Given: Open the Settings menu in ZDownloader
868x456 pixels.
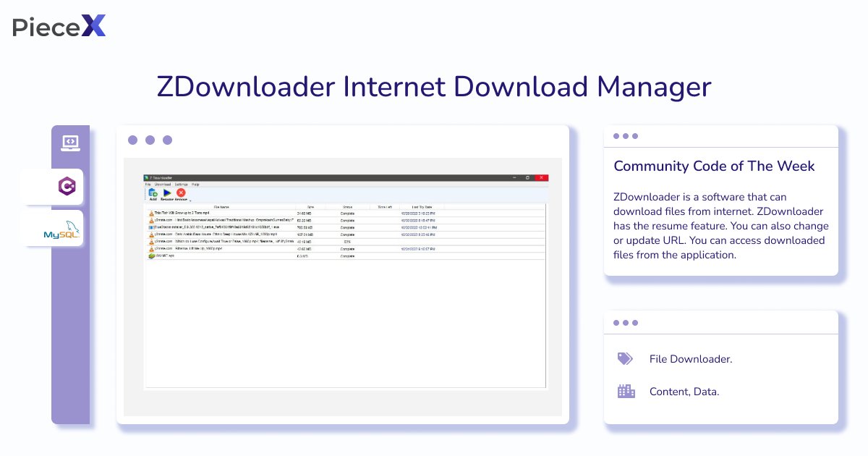Looking at the screenshot, I should (x=181, y=185).
